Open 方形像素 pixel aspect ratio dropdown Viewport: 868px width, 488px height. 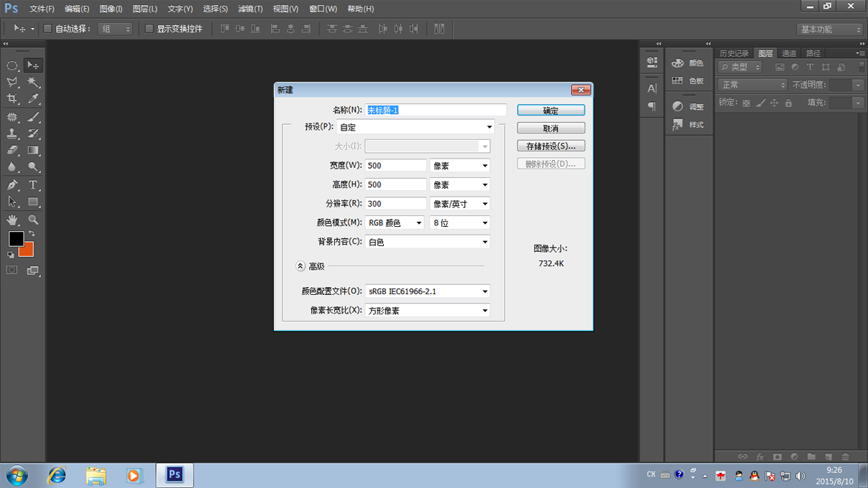coord(428,311)
